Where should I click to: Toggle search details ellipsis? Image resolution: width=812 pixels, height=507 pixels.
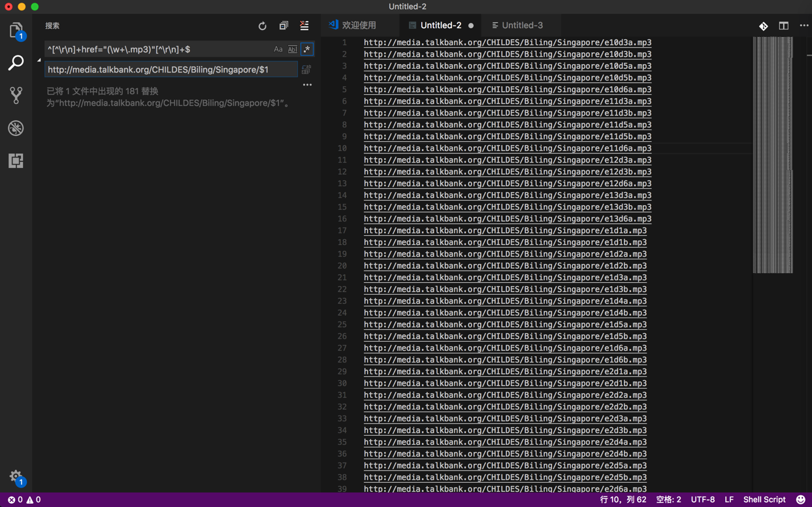click(x=307, y=85)
